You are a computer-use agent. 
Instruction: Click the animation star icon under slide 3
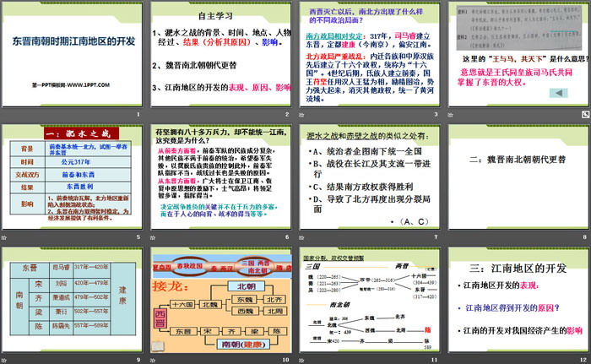[301, 115]
